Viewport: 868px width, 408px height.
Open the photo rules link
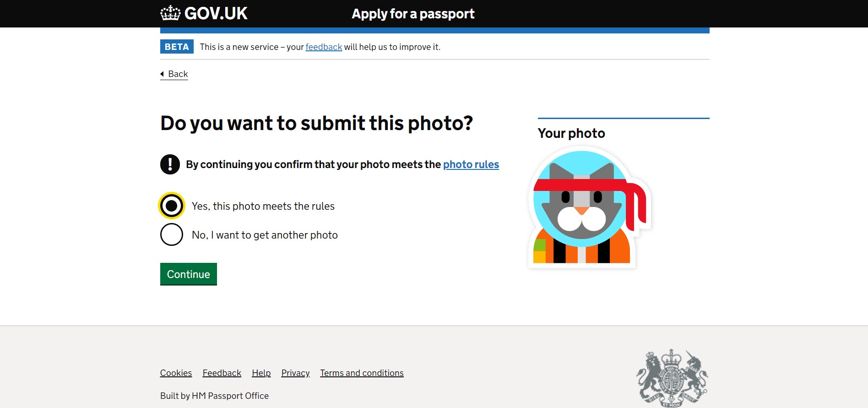click(471, 164)
